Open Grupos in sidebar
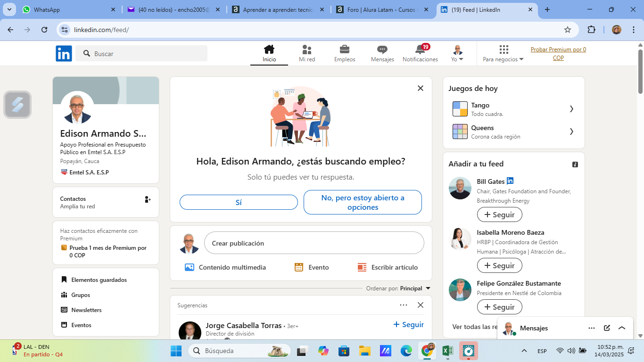 [75, 295]
